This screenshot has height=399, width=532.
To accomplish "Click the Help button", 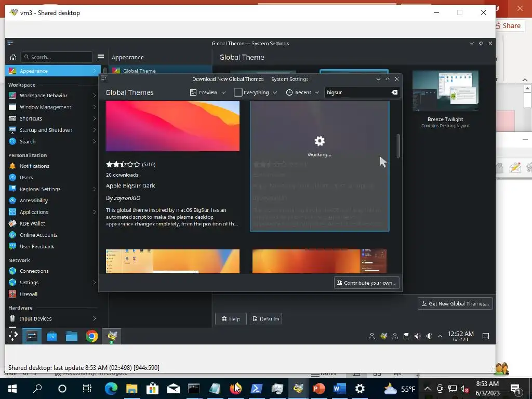I will point(231,319).
